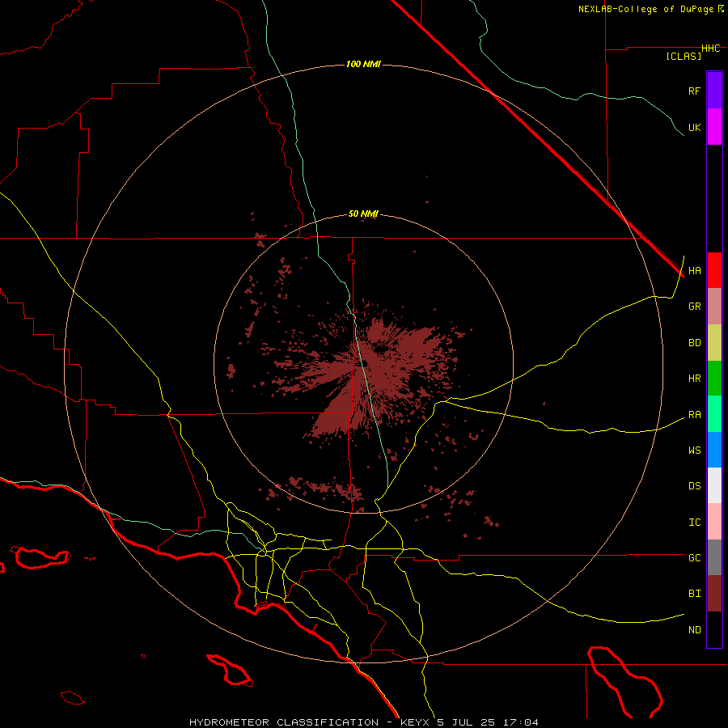
Task: Click the RF purple legend swatch
Action: pyautogui.click(x=714, y=91)
